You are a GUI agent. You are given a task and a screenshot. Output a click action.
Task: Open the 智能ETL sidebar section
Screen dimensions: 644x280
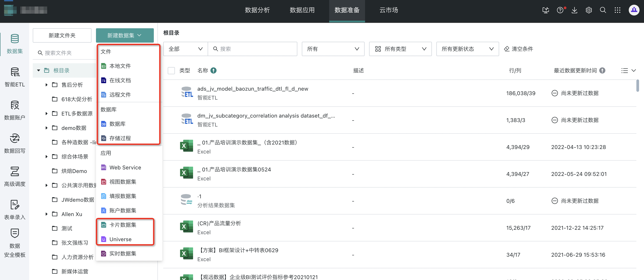click(15, 77)
